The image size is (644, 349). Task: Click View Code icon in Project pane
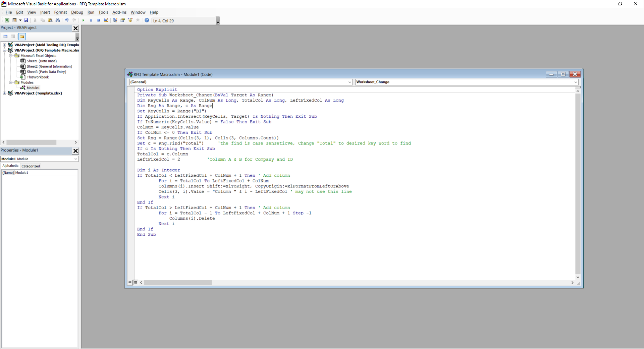point(5,37)
